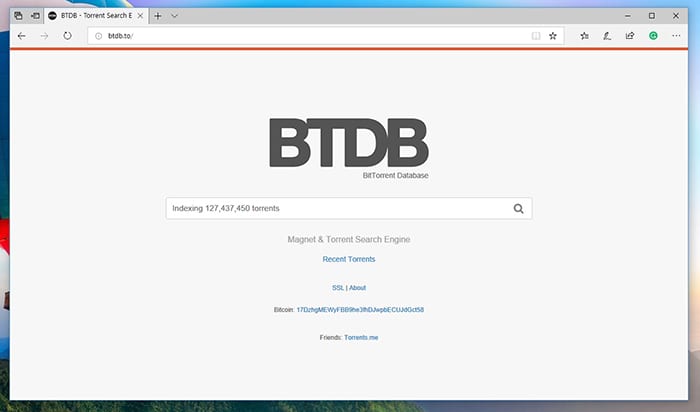The image size is (700, 412).
Task: Close the browser window
Action: (676, 16)
